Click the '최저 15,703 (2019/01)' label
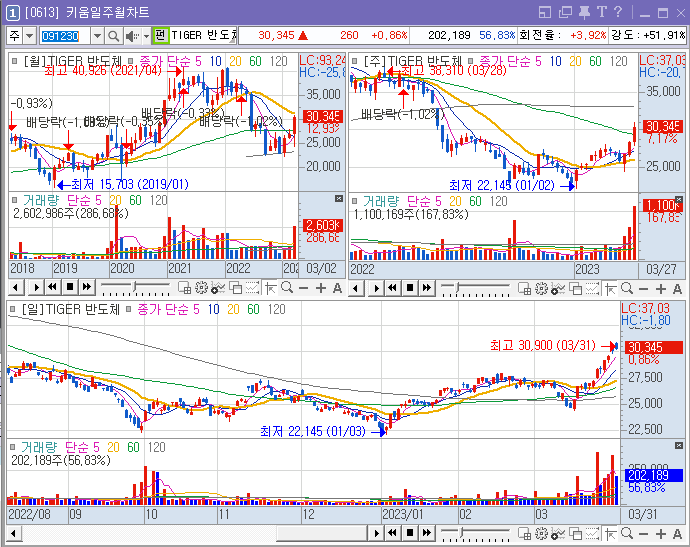Viewport: 690px width, 547px height. click(x=130, y=184)
